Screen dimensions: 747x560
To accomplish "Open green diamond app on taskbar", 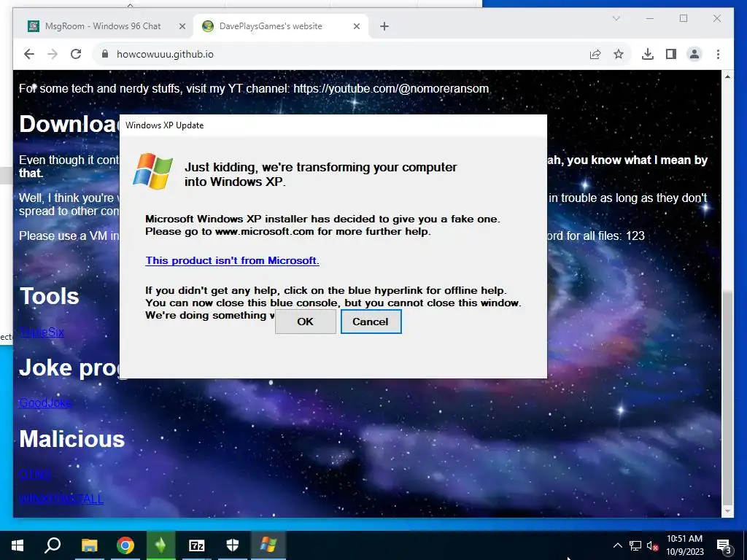I will coord(160,545).
